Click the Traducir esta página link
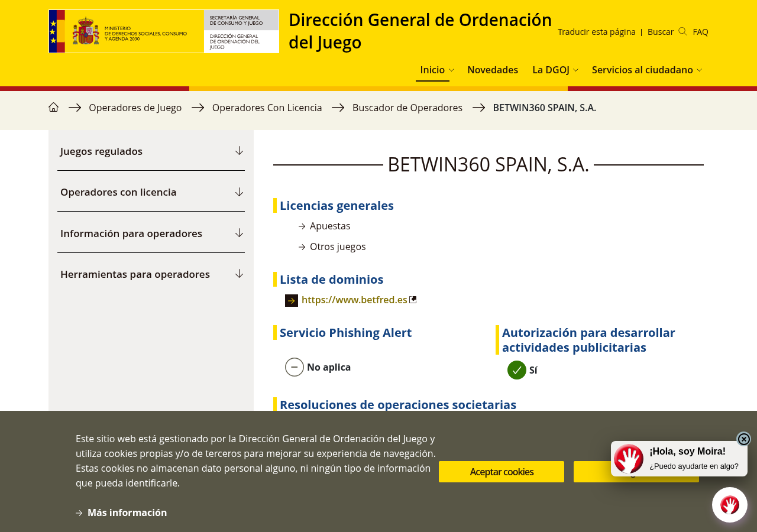Screen dimensions: 757x532 [x=597, y=32]
